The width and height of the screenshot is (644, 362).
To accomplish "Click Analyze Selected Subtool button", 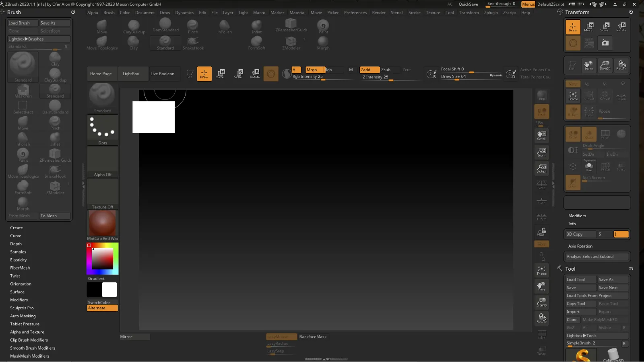I will [597, 257].
